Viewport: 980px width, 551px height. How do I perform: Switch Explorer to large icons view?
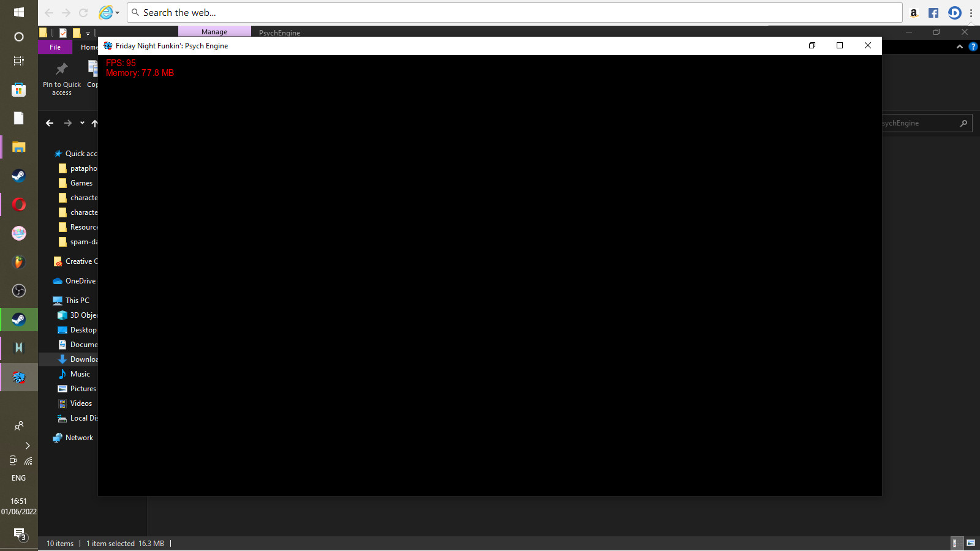pyautogui.click(x=971, y=543)
